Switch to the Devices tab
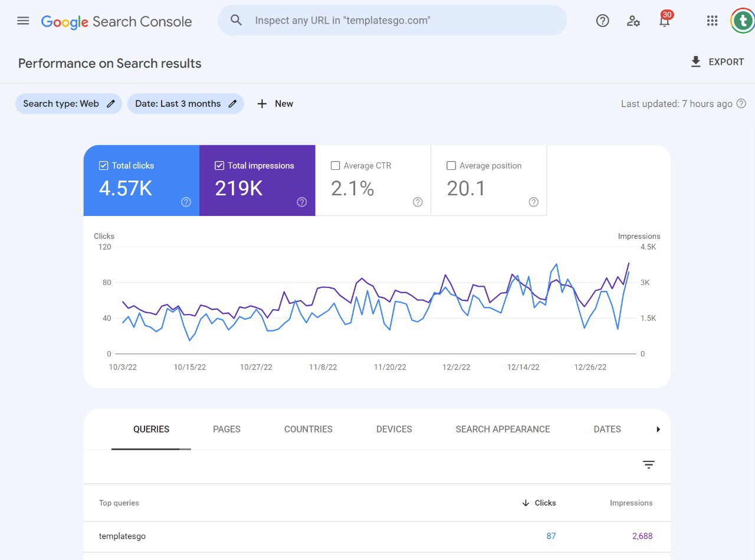This screenshot has height=560, width=755. point(394,430)
